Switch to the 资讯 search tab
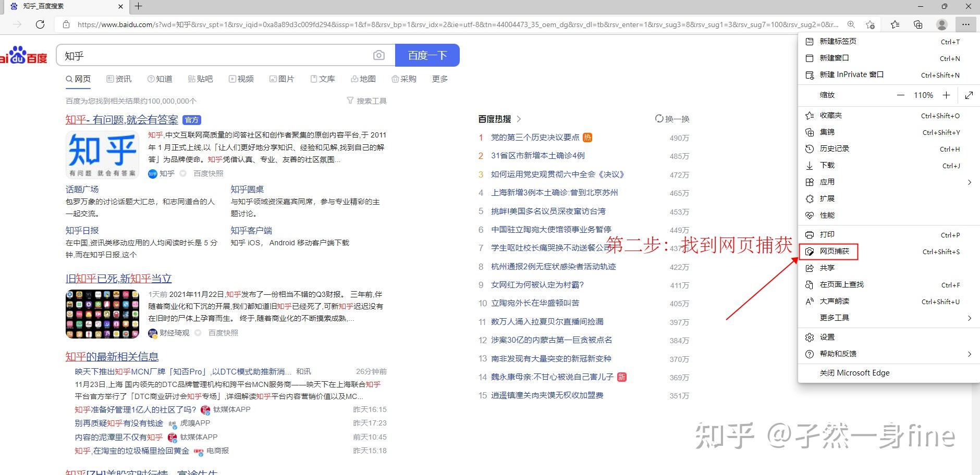The height and width of the screenshot is (475, 980). click(x=119, y=79)
